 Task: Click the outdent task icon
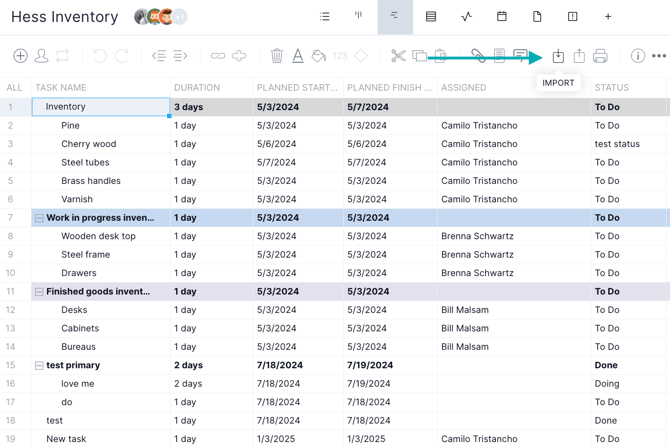coord(159,56)
